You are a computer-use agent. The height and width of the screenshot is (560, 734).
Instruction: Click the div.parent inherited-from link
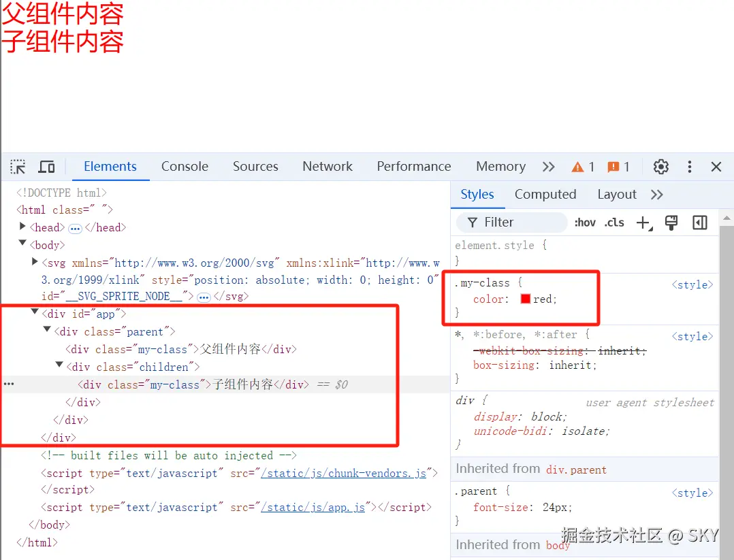[576, 470]
